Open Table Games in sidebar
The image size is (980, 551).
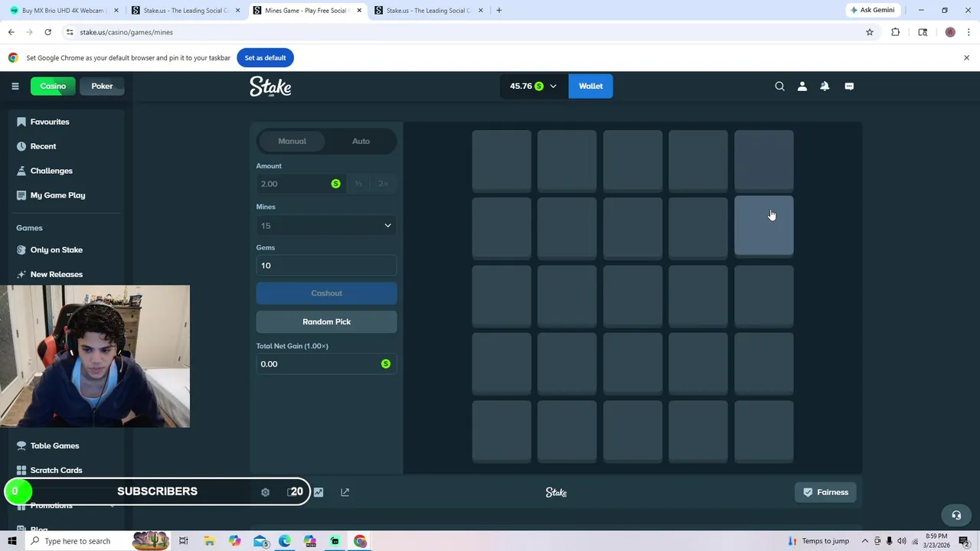54,445
